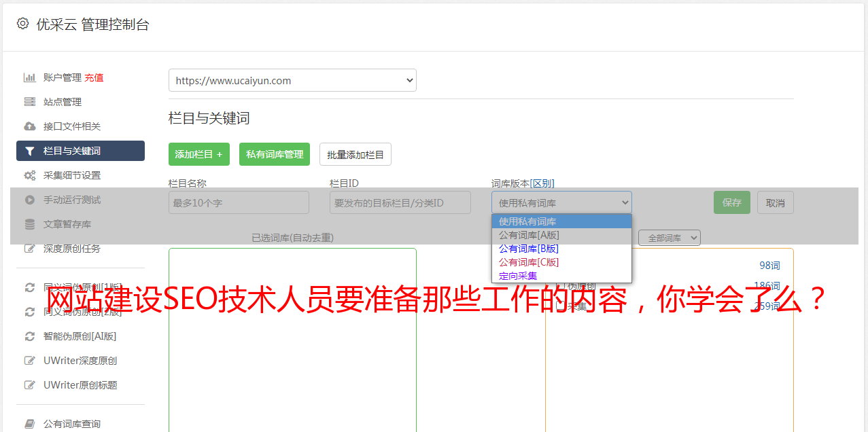Click the bar chart icon for 账户管理
The width and height of the screenshot is (868, 432).
pyautogui.click(x=29, y=77)
